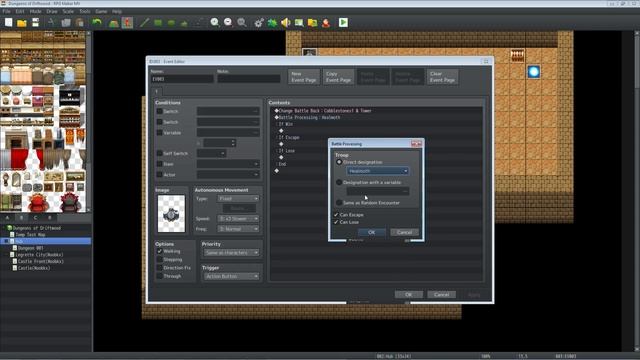The width and height of the screenshot is (640, 360).
Task: Click the Paste clipboard icon
Action: 80,22
